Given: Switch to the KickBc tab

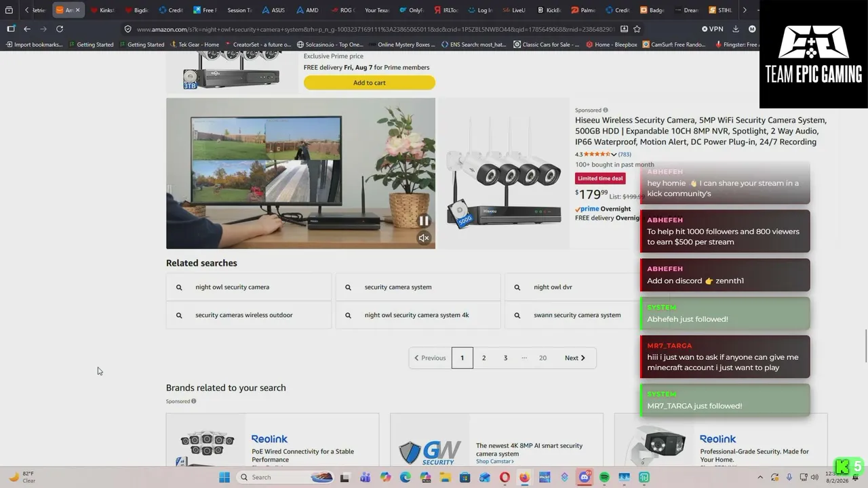Looking at the screenshot, I should pos(548,10).
